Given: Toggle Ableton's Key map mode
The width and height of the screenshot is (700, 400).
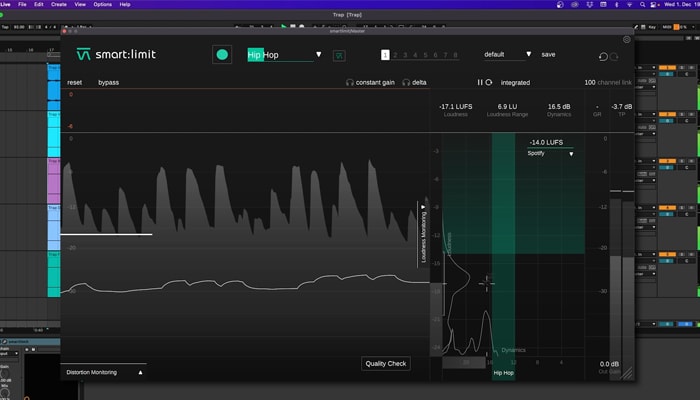Looking at the screenshot, I should [x=652, y=27].
